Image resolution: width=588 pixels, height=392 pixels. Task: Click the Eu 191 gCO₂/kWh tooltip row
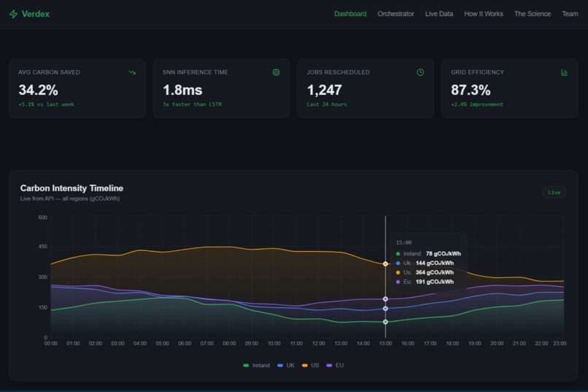(425, 282)
